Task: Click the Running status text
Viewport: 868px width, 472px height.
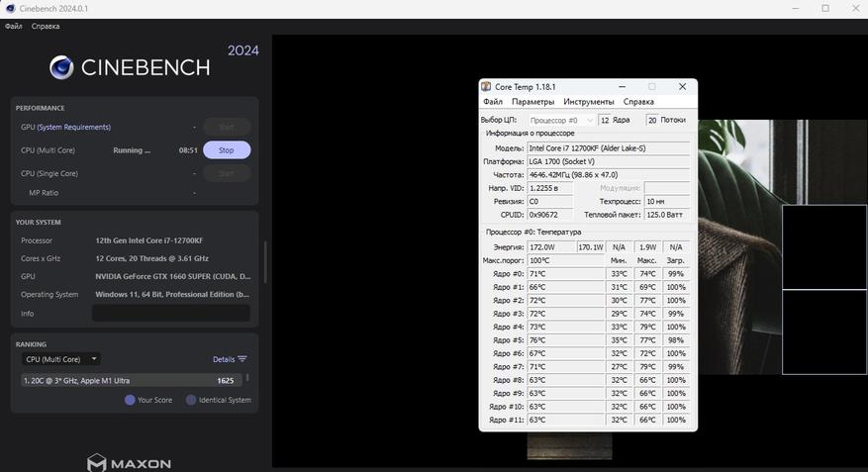Action: point(132,150)
